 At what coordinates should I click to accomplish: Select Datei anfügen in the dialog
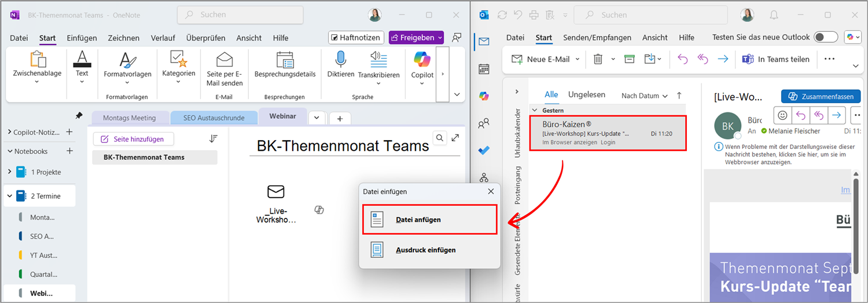point(429,220)
